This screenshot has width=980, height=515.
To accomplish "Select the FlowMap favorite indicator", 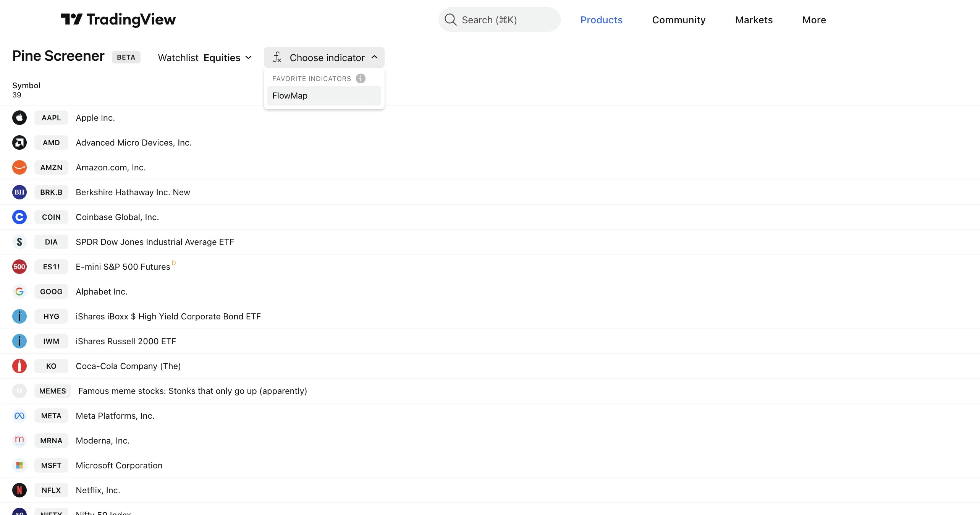I will (x=323, y=96).
